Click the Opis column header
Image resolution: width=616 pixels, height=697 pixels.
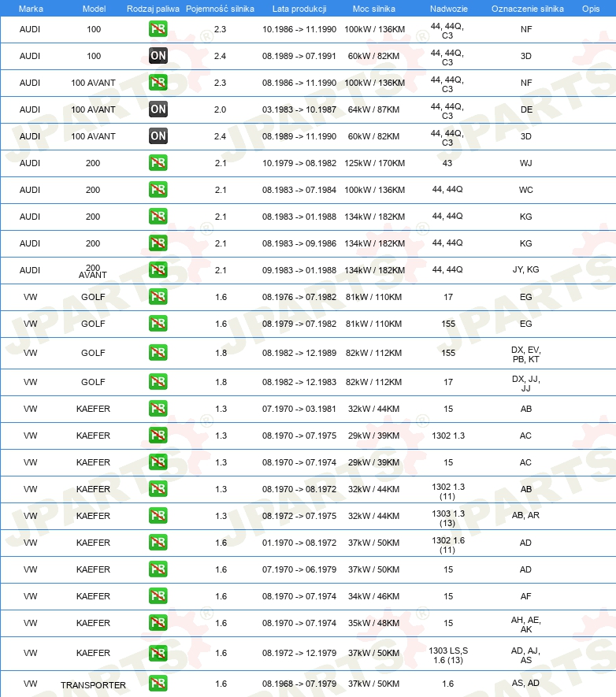coord(591,9)
